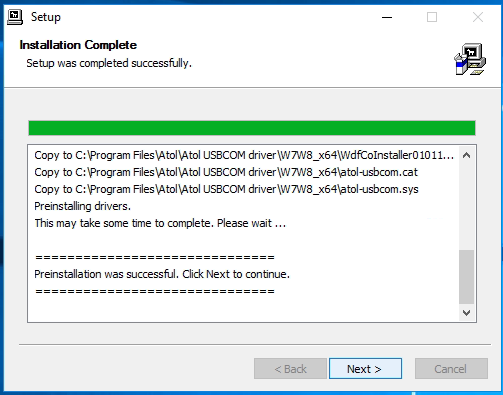
Task: Click the empty scrollbar track above the thumb
Action: click(466, 206)
